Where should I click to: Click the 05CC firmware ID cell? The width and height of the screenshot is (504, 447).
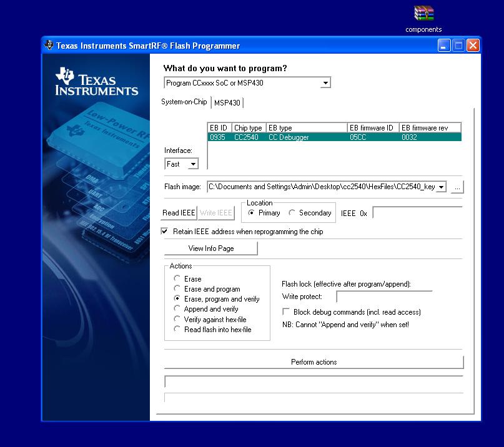point(358,137)
